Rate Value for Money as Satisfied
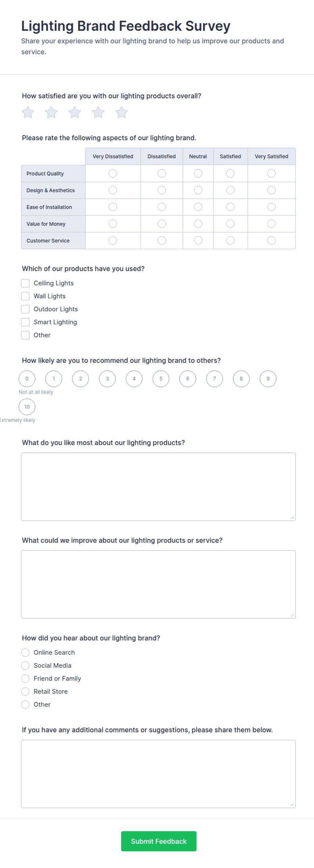 click(230, 224)
